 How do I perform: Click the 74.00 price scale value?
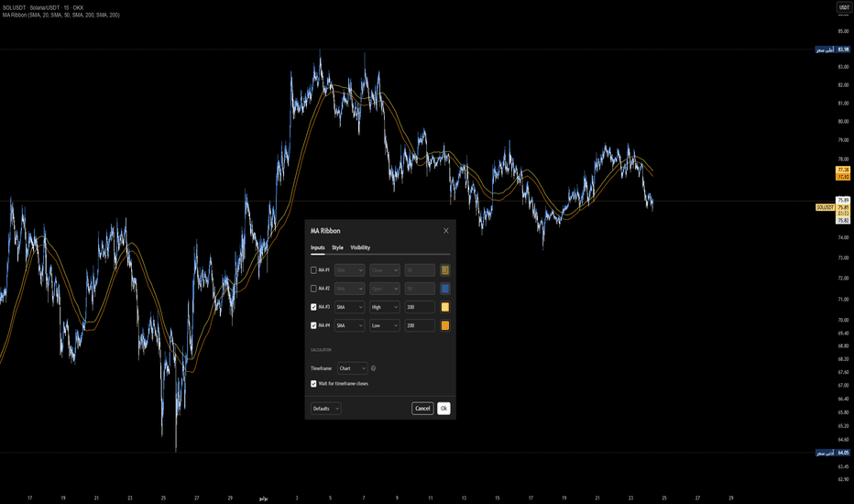pyautogui.click(x=843, y=237)
